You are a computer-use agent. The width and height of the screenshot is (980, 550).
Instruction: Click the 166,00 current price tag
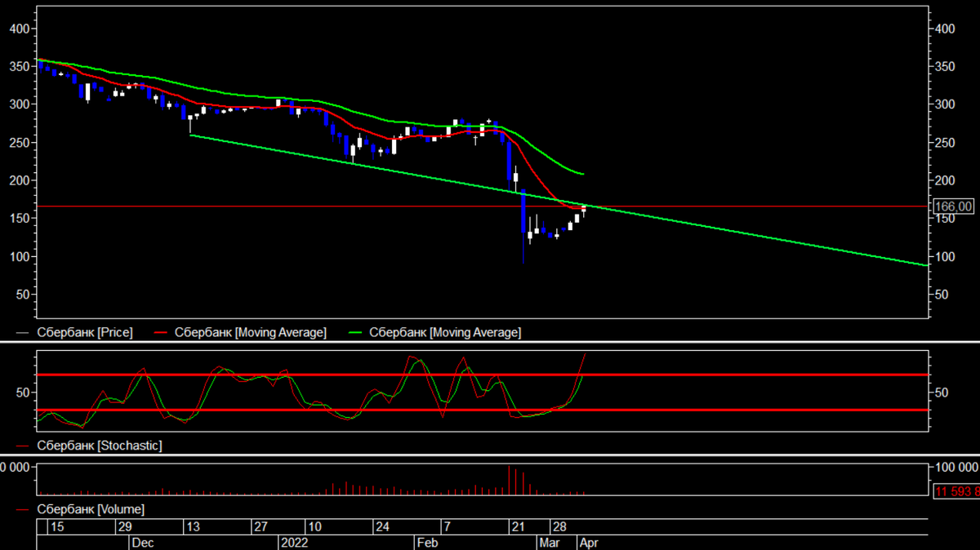952,206
